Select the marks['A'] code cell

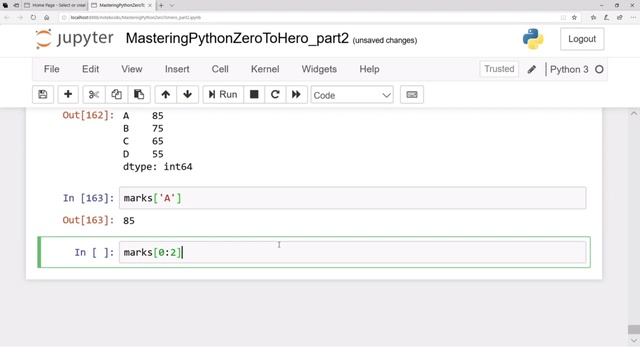click(352, 198)
